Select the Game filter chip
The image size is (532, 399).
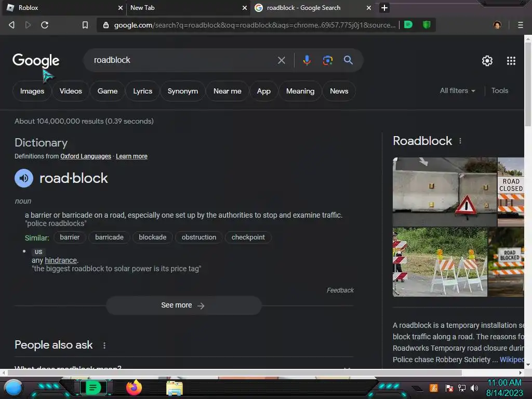[107, 91]
